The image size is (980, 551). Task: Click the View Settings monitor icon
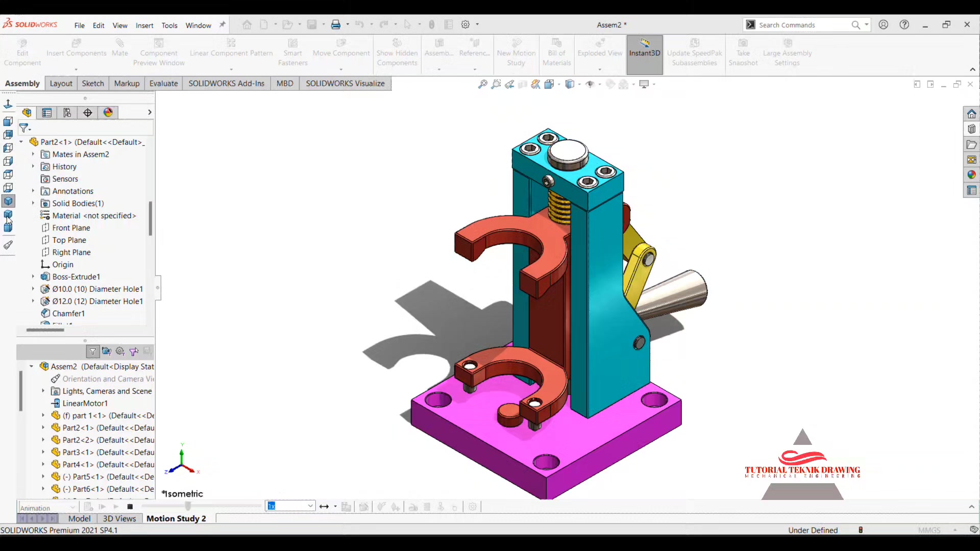(x=644, y=84)
